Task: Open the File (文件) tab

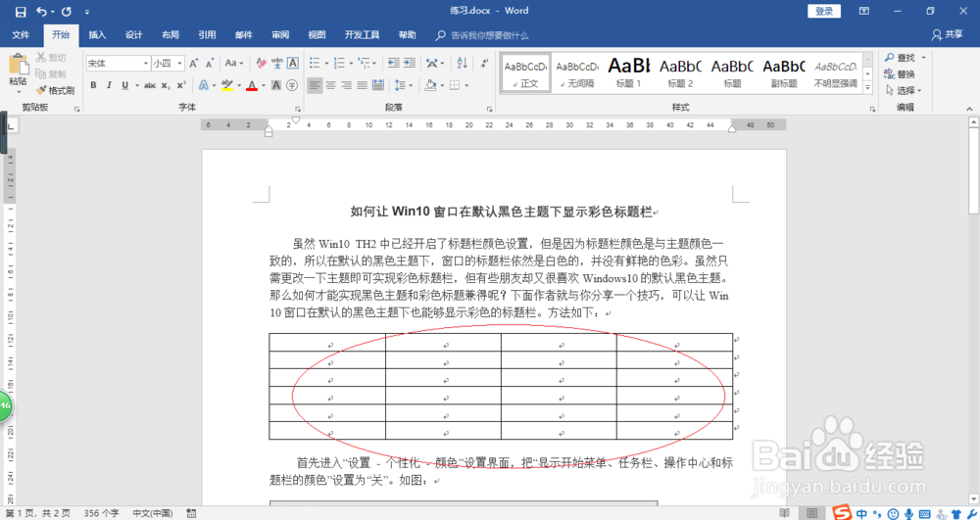Action: pyautogui.click(x=21, y=35)
